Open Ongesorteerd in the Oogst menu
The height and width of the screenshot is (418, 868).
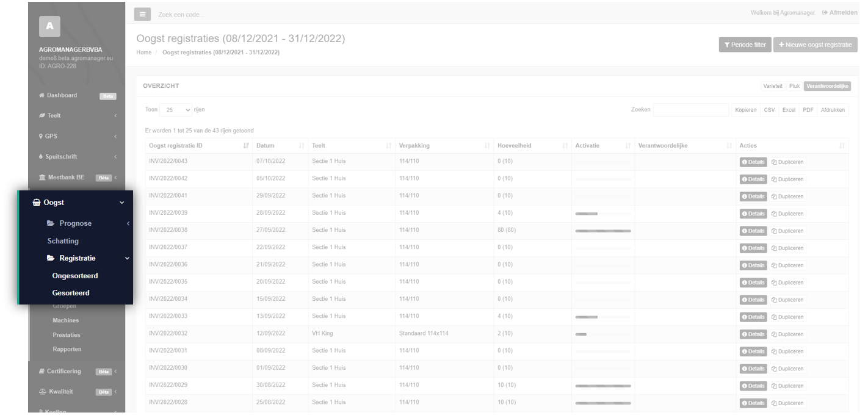point(75,276)
